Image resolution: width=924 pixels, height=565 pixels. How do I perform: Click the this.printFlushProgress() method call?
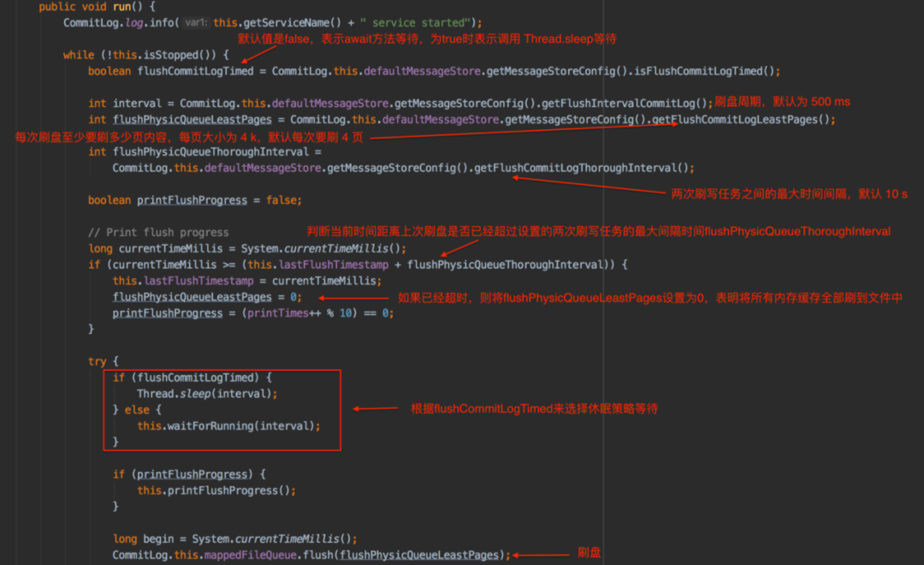pyautogui.click(x=213, y=491)
